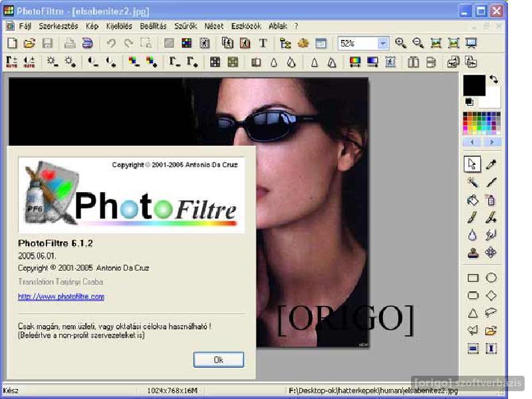Choose the ellipse selection shape

pyautogui.click(x=491, y=278)
